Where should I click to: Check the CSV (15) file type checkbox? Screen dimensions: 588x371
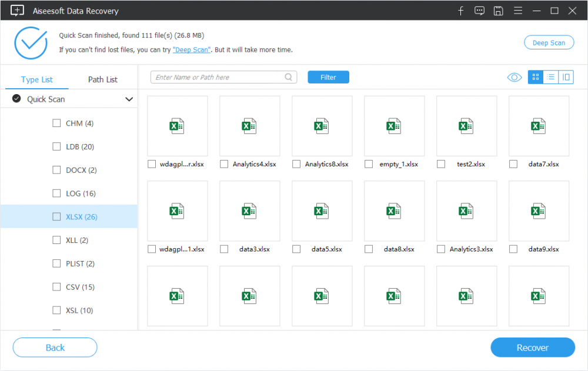click(56, 286)
